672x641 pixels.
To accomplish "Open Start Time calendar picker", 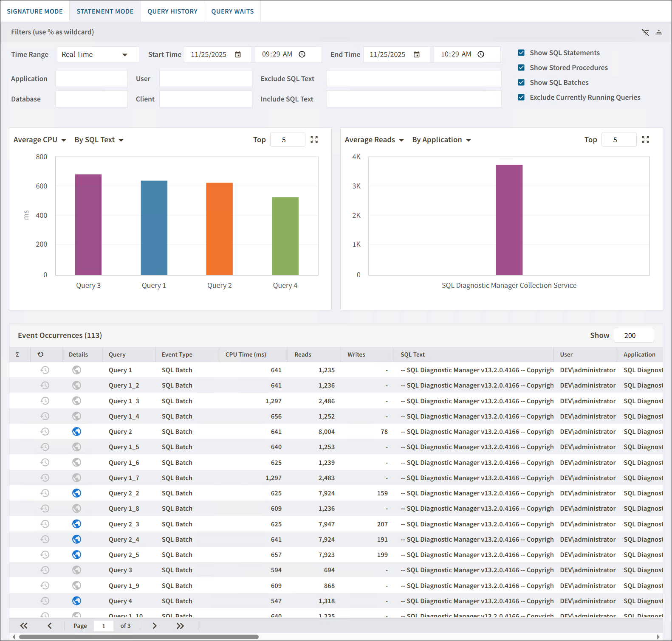I will (x=238, y=54).
